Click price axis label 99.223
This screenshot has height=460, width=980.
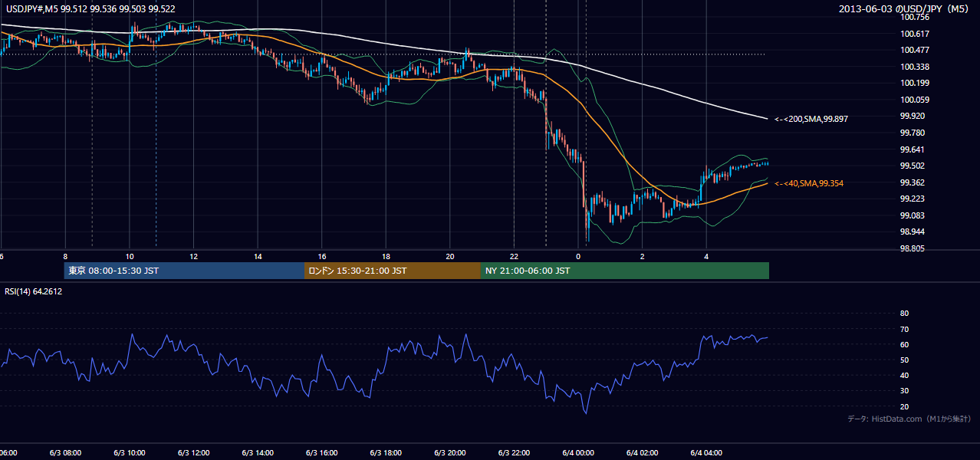click(x=913, y=199)
